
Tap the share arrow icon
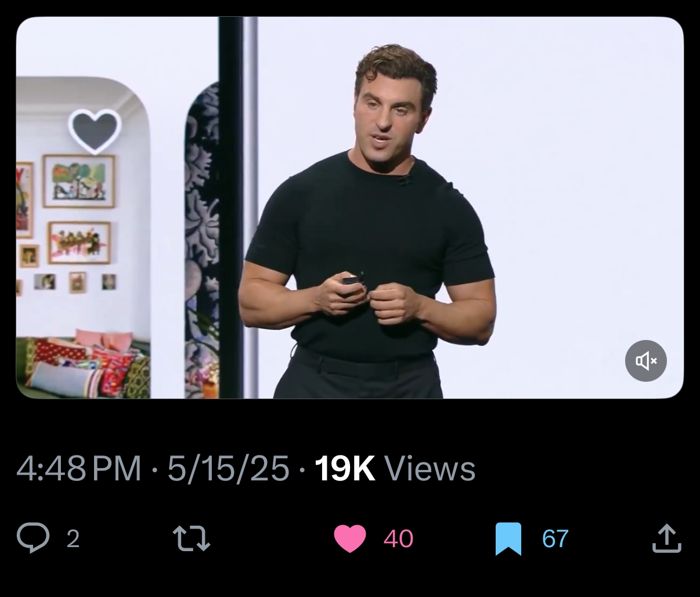coord(666,538)
